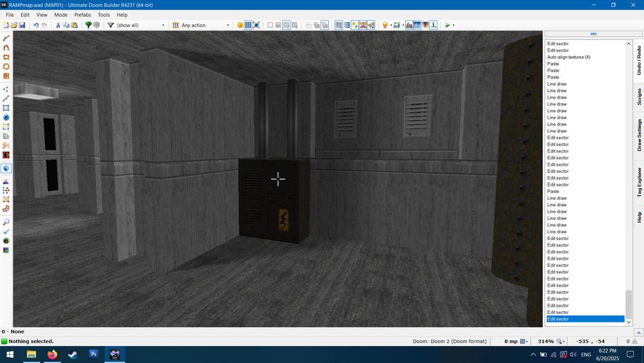Switch to Vertices mode
Screen dimensions: 644x363
(6, 89)
